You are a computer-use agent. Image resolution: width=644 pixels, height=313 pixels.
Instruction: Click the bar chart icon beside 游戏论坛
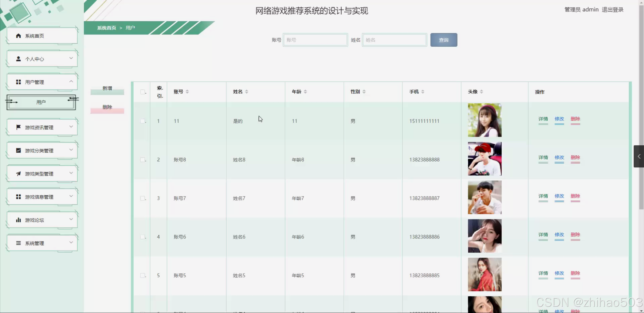point(18,220)
